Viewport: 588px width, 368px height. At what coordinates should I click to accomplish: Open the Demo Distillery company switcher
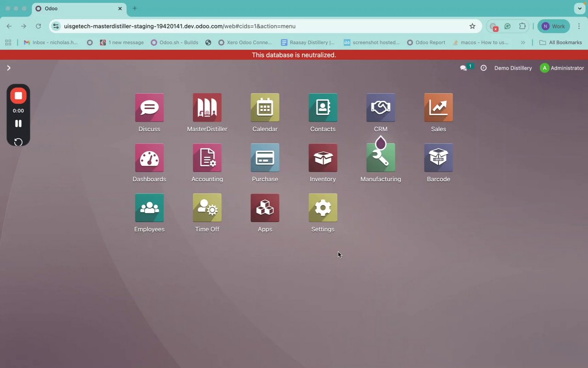[x=513, y=68]
